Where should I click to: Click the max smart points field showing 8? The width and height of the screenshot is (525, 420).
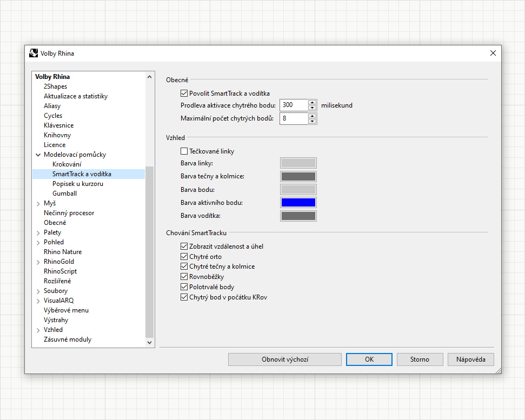point(294,118)
